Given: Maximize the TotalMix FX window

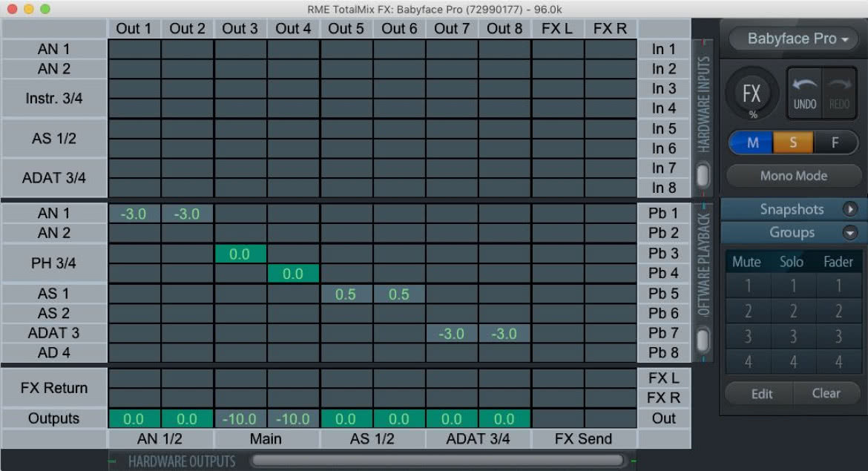Looking at the screenshot, I should [x=45, y=9].
